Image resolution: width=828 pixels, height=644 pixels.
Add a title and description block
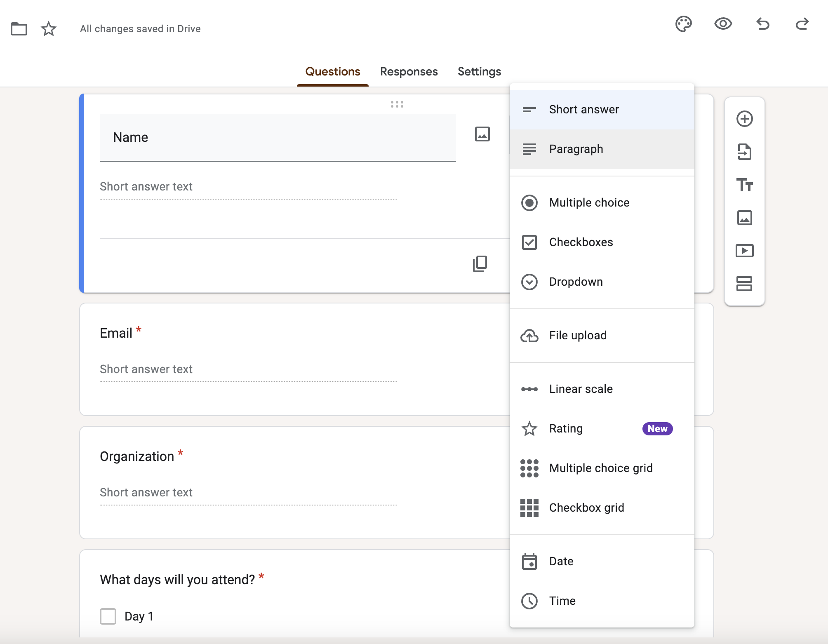744,186
